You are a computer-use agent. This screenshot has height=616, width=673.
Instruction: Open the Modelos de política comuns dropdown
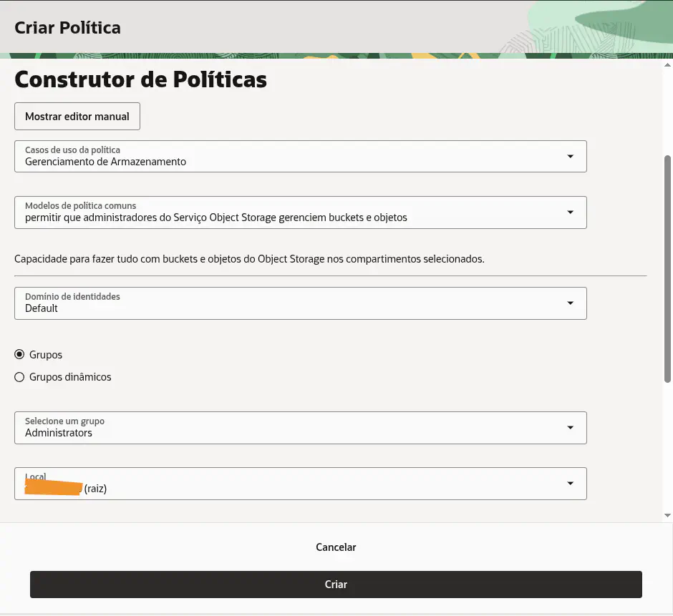[301, 212]
